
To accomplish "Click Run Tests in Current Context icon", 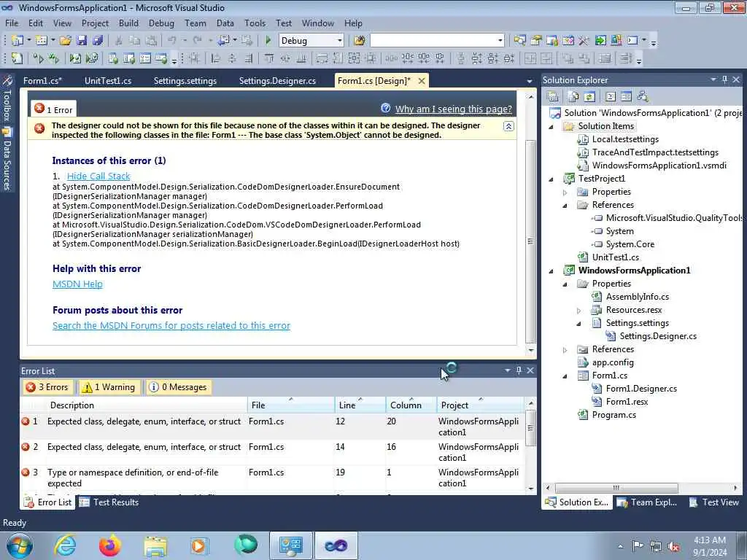I will coord(38,58).
